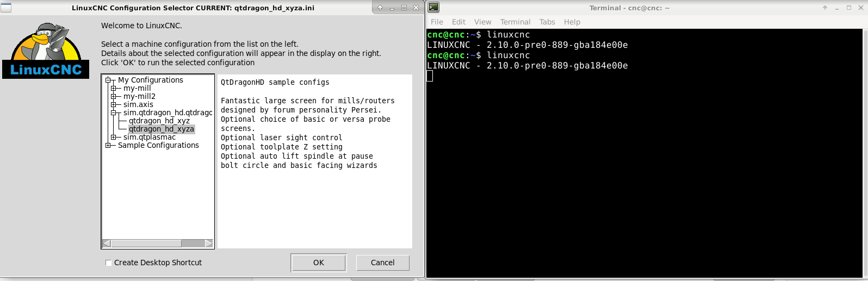Select sim.qtdragon_hd.qtdragon tree label
The height and width of the screenshot is (281, 868).
168,113
